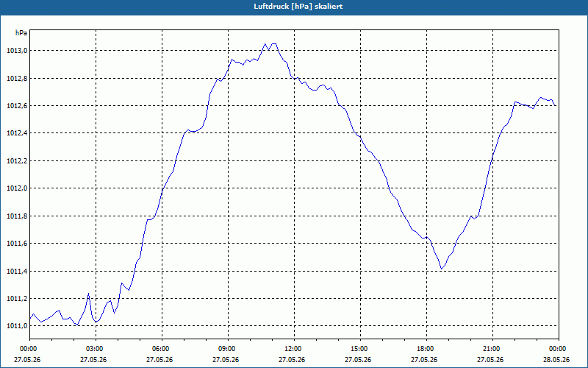Pick the 27.05.26 date under 15:00
The height and width of the screenshot is (368, 588).
[358, 360]
